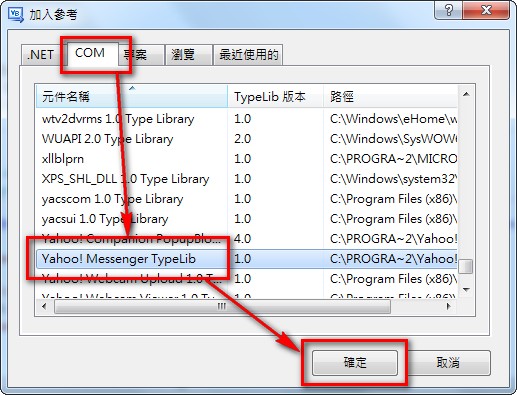Click the horizontal scrollbar left arrow
This screenshot has width=517, height=395.
point(44,306)
